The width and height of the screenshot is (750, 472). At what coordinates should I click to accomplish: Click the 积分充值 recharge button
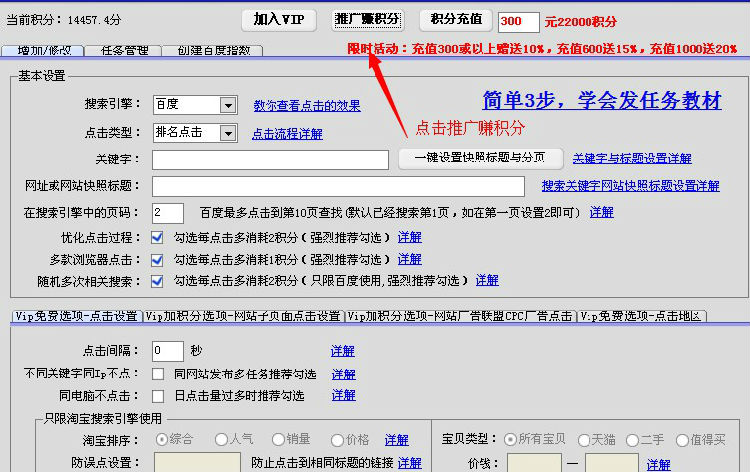point(456,20)
